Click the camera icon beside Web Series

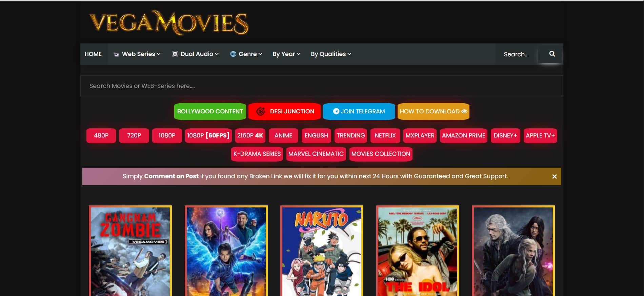pyautogui.click(x=116, y=54)
